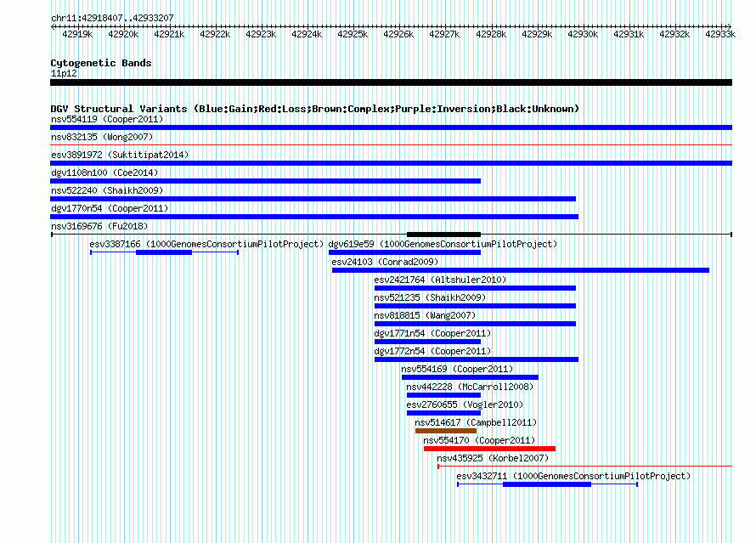Open the nsv554169 (Cooper2011) label
This screenshot has width=756, height=543.
coord(457,369)
